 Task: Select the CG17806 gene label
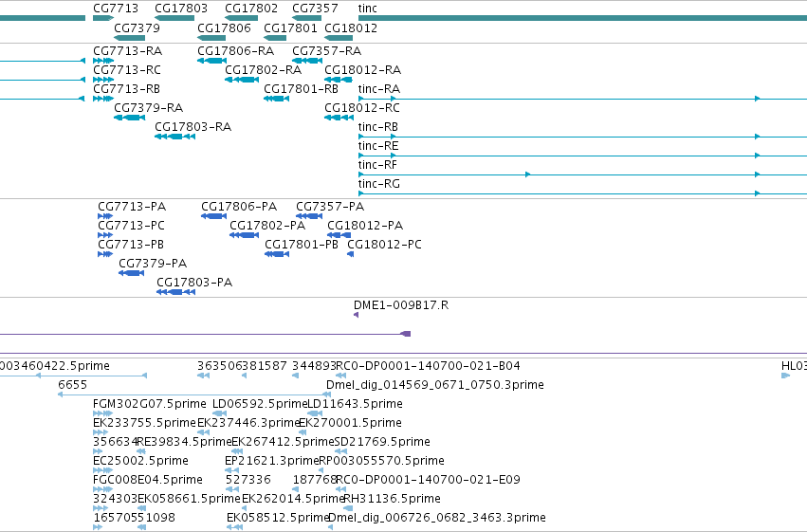[x=224, y=28]
